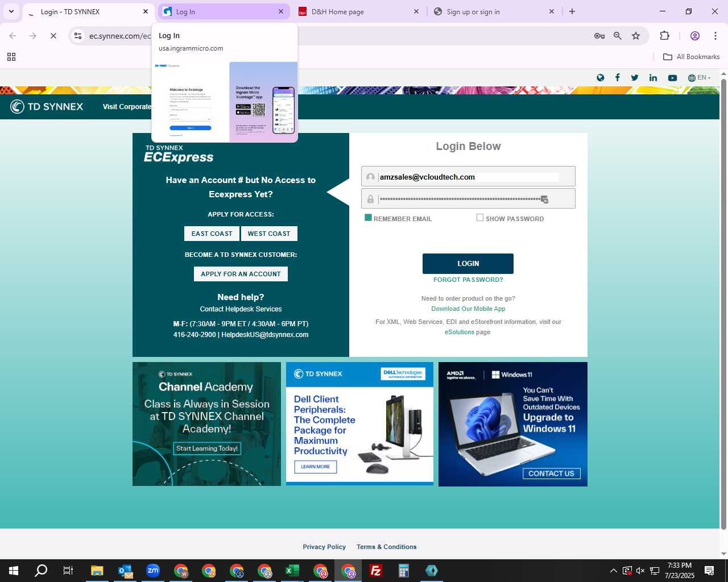Image resolution: width=728 pixels, height=582 pixels.
Task: Open the Download Our Mobile App link
Action: coord(468,309)
